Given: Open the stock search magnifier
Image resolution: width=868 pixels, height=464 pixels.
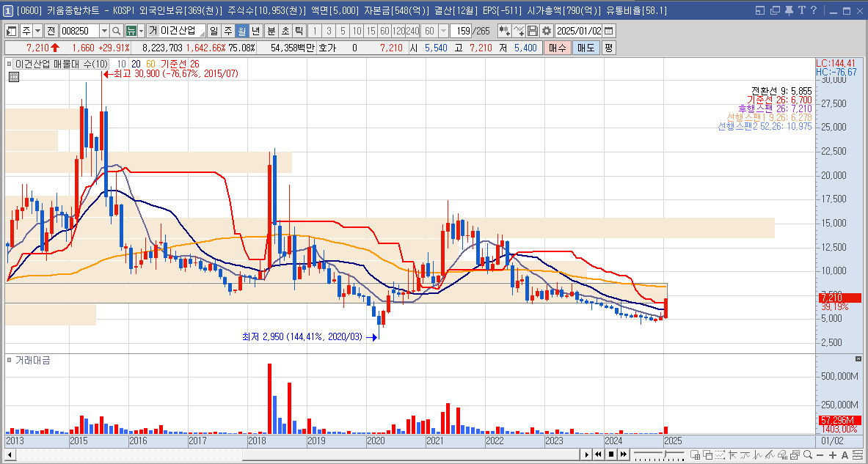Looking at the screenshot, I should [x=116, y=31].
